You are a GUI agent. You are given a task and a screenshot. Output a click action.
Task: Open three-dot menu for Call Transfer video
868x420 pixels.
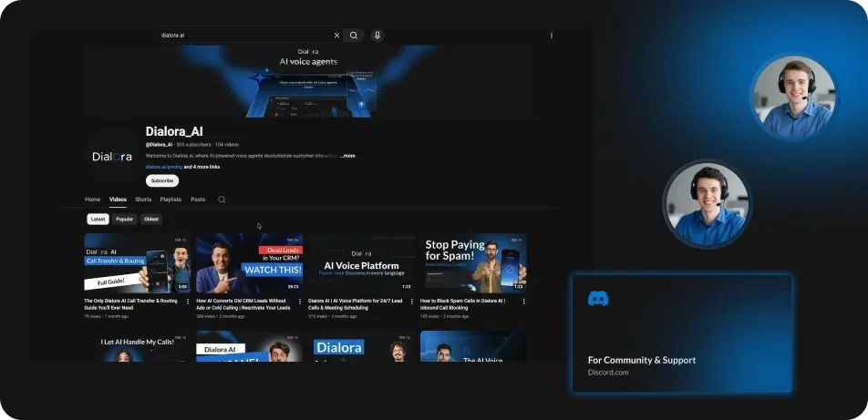(x=188, y=302)
